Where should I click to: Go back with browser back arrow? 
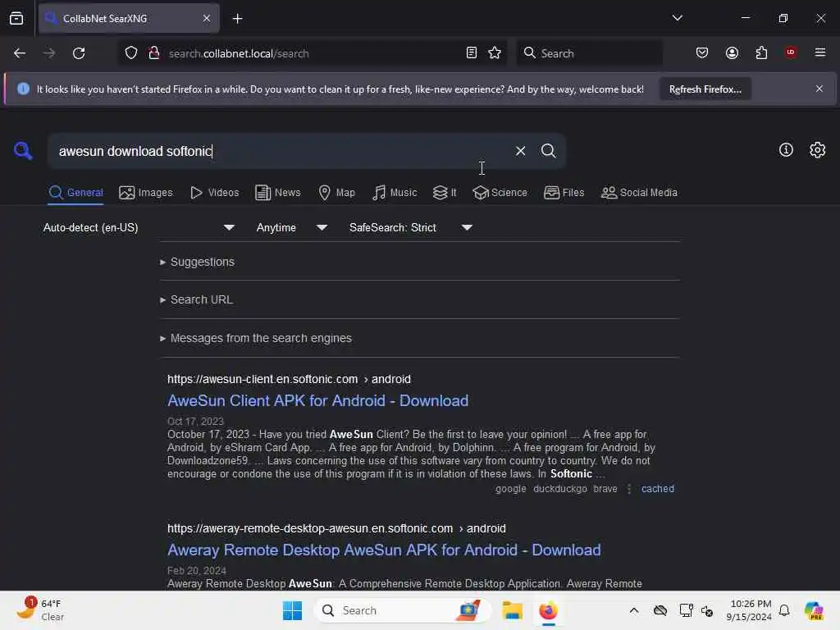tap(20, 53)
